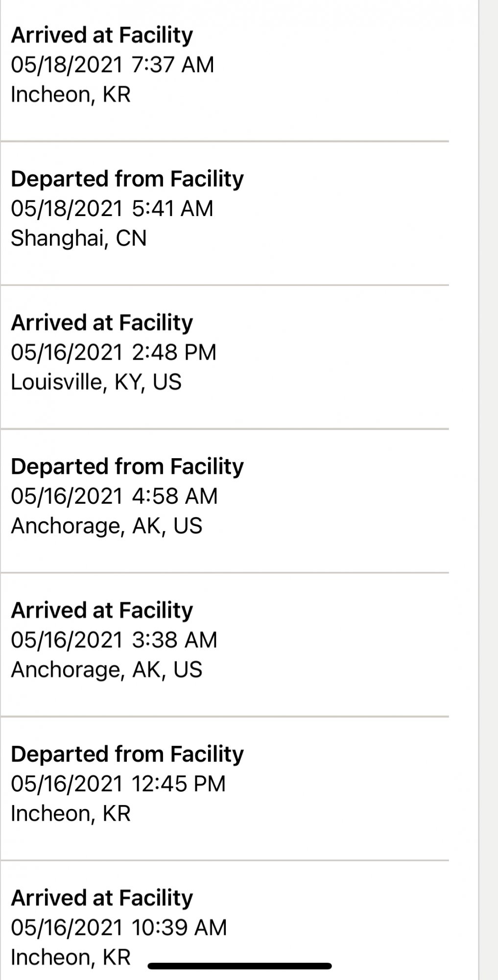Viewport: 498px width, 980px height.
Task: Click the 05/16/2021 3:38 AM timestamp
Action: [x=114, y=640]
